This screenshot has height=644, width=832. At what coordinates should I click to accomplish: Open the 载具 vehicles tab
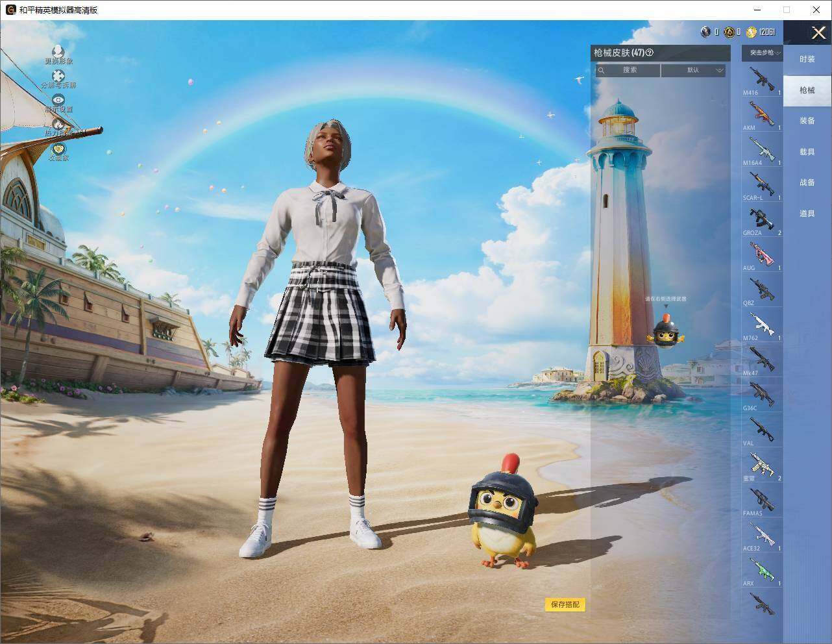point(807,151)
